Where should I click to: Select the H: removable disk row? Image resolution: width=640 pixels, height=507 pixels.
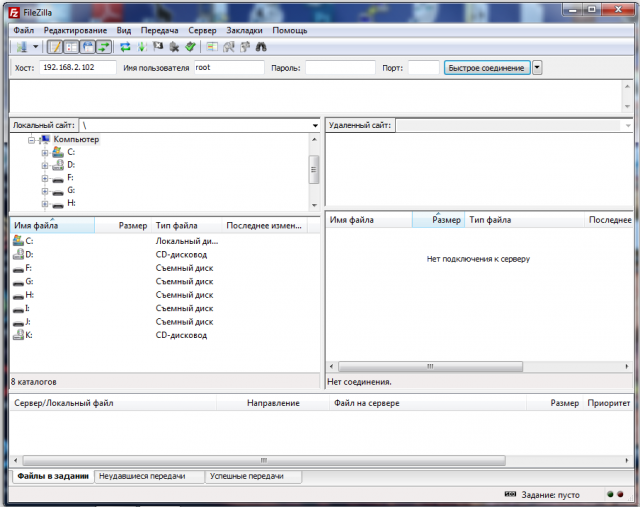pos(165,295)
